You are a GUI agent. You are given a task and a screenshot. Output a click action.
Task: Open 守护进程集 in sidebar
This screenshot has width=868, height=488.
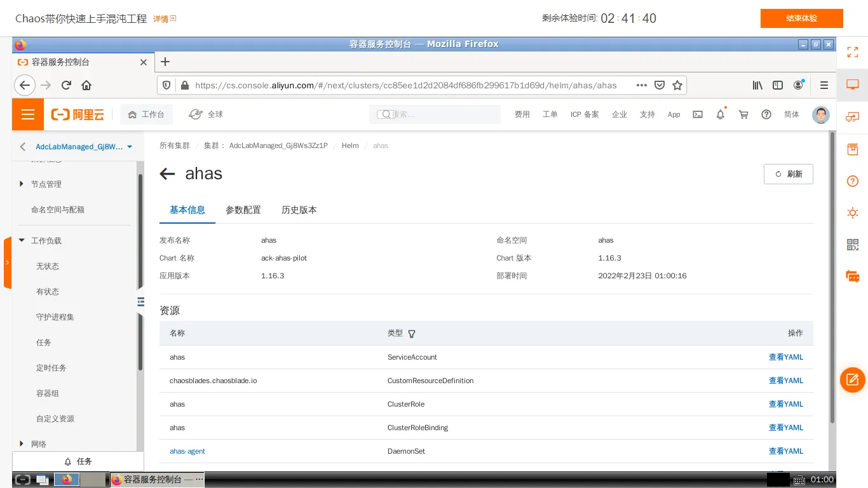(55, 317)
